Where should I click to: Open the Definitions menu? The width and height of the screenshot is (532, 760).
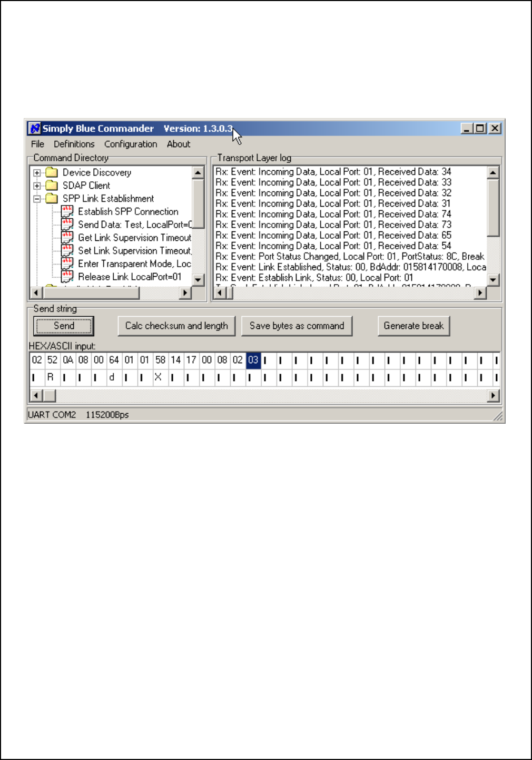click(x=74, y=144)
